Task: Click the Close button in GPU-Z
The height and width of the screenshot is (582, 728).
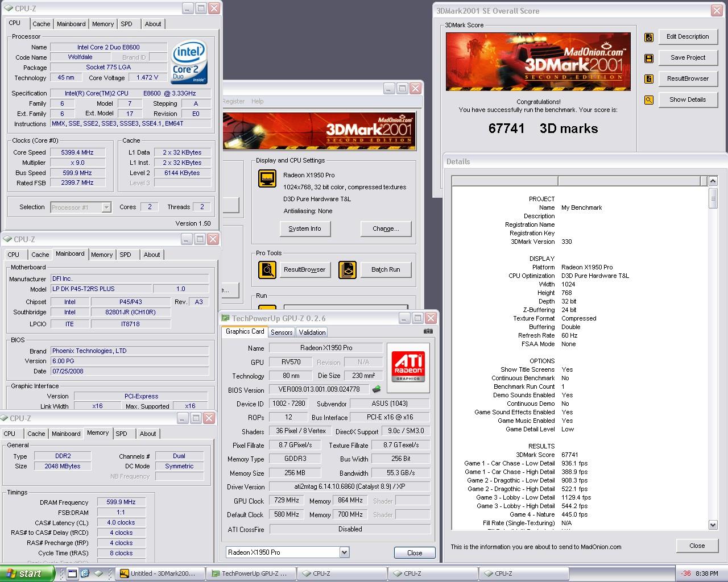Action: pos(415,552)
